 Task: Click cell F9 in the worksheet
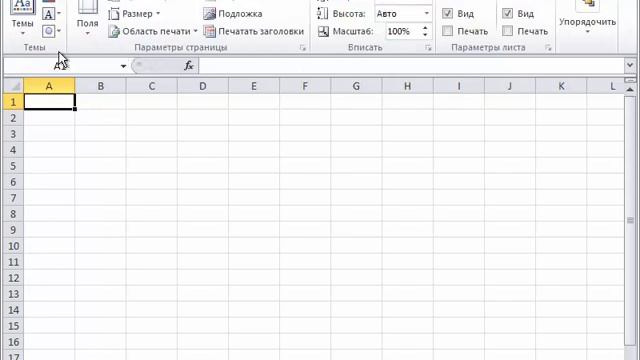[305, 230]
